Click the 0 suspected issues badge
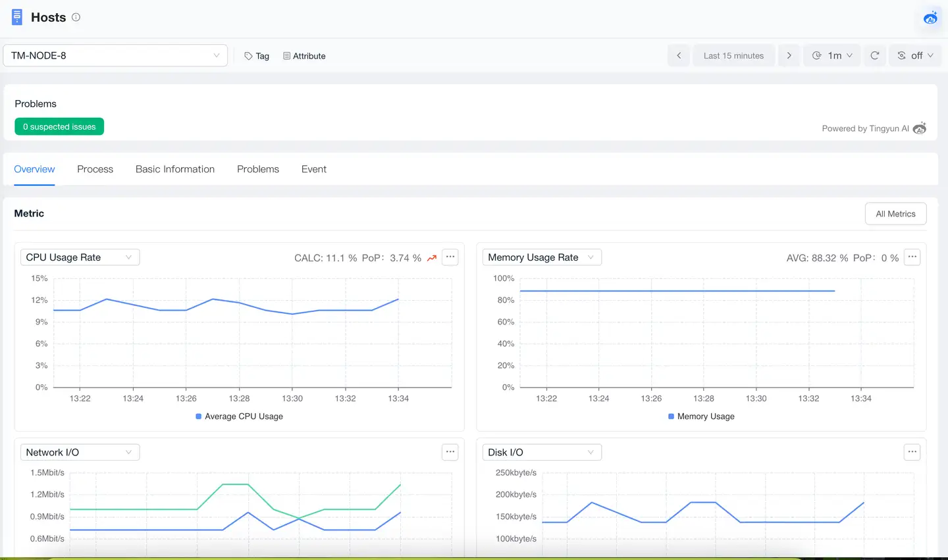 pos(59,126)
